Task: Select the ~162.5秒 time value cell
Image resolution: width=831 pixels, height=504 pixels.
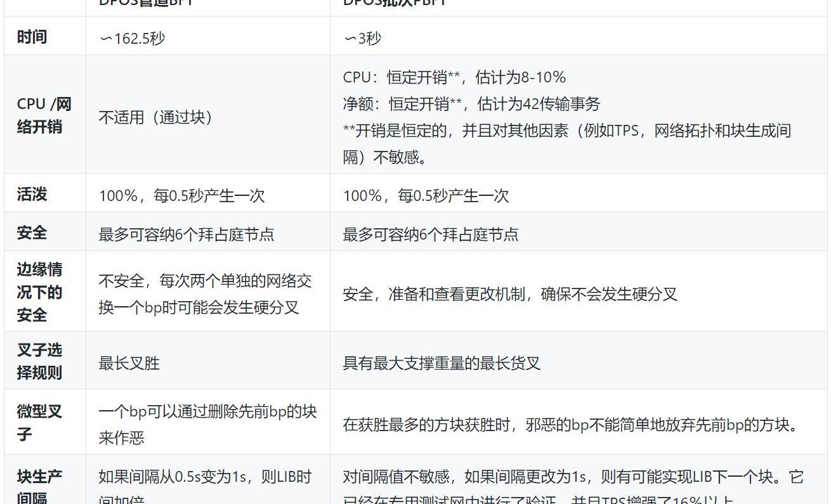Action: point(132,38)
